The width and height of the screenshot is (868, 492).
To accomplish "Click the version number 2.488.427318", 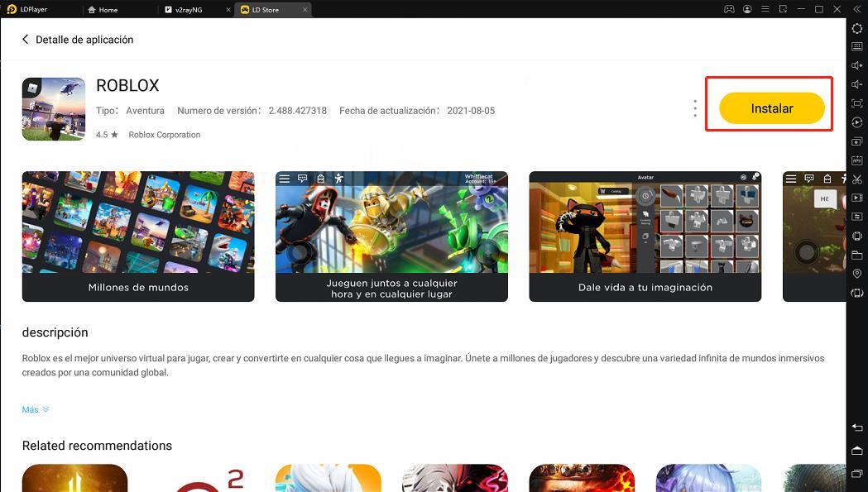I will 298,111.
